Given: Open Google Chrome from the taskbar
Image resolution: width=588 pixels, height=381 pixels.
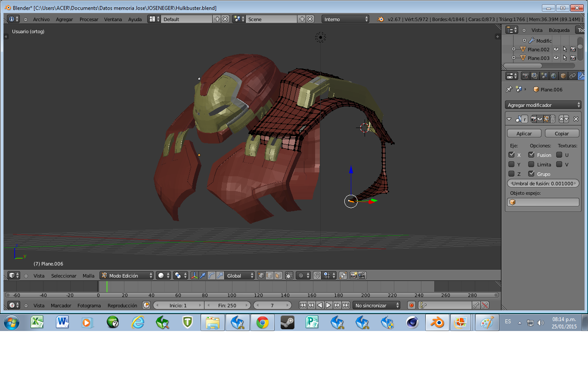Looking at the screenshot, I should [263, 322].
